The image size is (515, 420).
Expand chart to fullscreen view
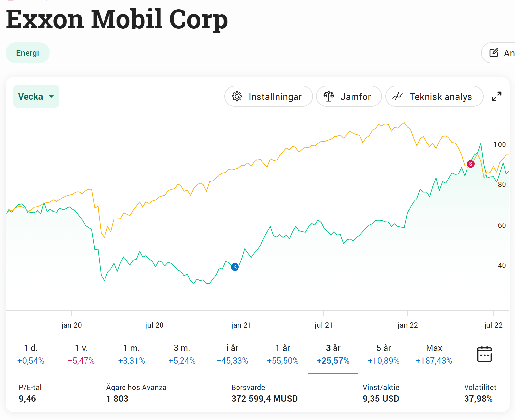497,96
